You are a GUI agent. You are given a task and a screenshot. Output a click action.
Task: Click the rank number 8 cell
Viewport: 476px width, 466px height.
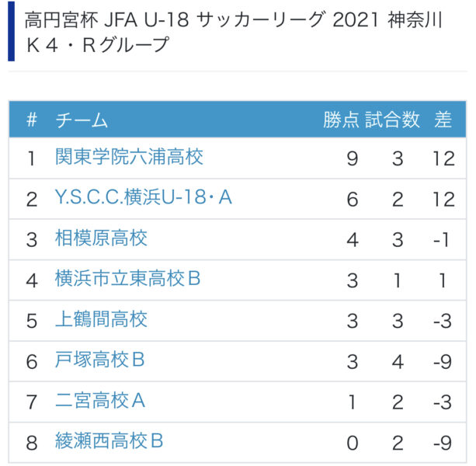(32, 442)
